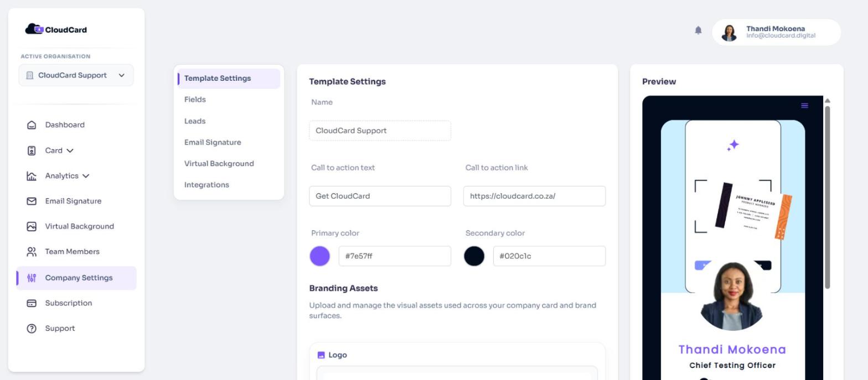The height and width of the screenshot is (380, 868).
Task: Click the Call to action text field
Action: coord(380,196)
